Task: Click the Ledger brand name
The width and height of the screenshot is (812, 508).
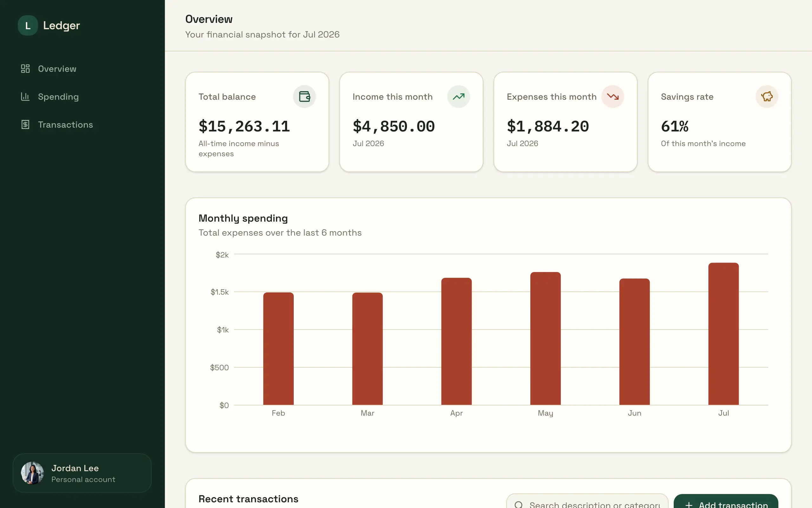Action: click(x=62, y=25)
